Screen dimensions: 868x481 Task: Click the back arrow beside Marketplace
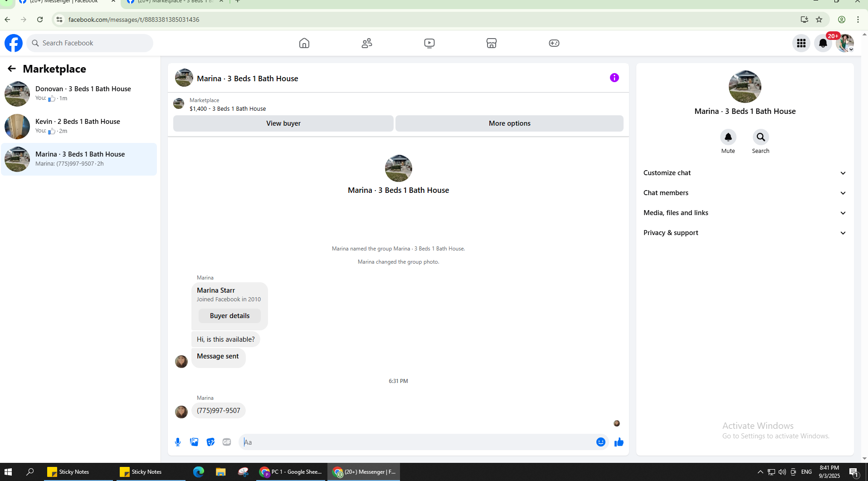coord(12,69)
